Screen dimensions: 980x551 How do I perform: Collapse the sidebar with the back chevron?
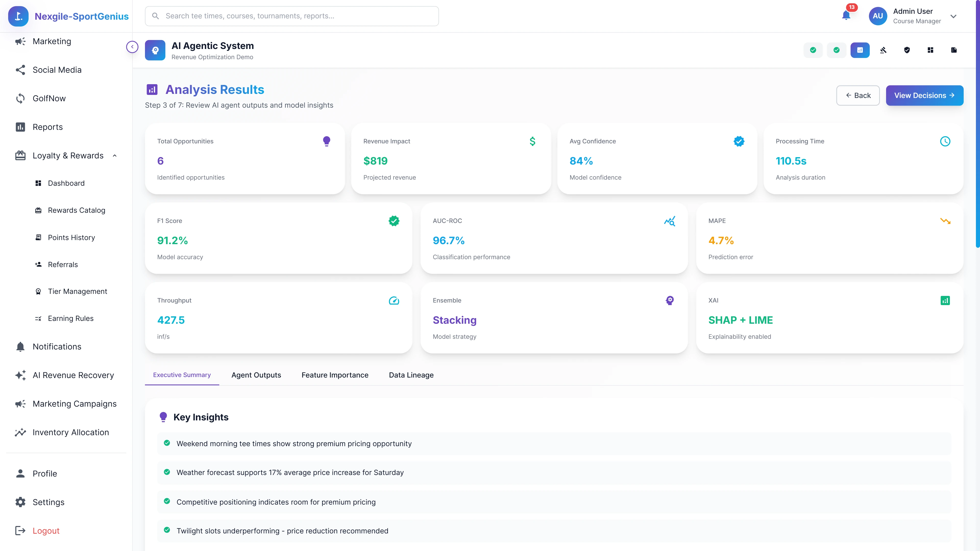pyautogui.click(x=132, y=46)
